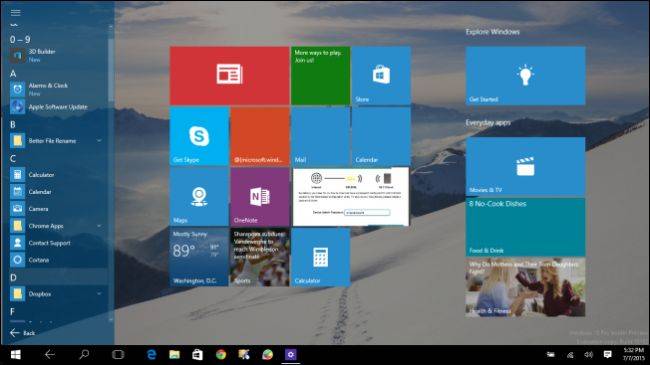This screenshot has width=650, height=365.
Task: Open 3D Builder from the app list
Action: click(x=58, y=55)
